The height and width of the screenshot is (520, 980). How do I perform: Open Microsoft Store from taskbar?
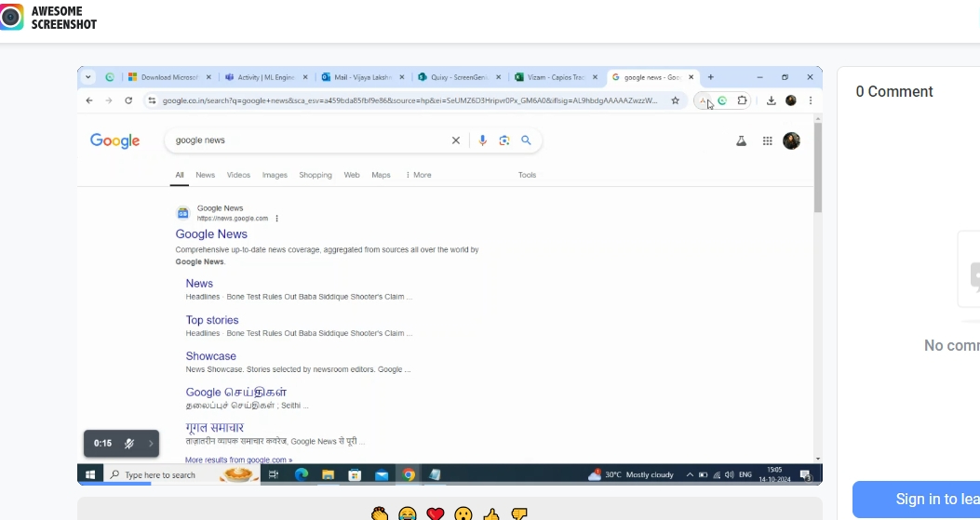[355, 475]
